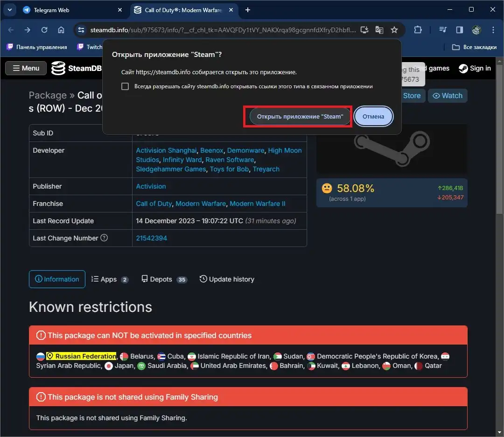Open the SteamDB Menu hamburger button
Image resolution: width=504 pixels, height=437 pixels.
click(26, 68)
